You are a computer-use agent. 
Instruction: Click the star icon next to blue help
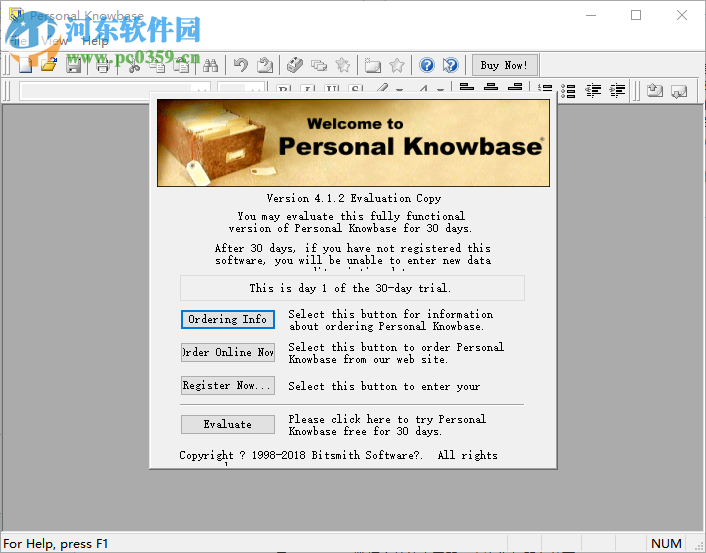(x=397, y=66)
